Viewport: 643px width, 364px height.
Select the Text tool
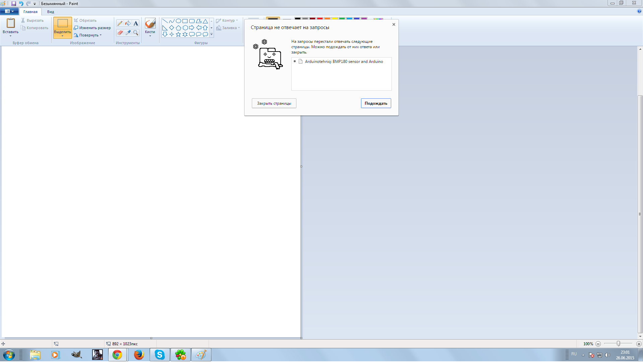[136, 23]
